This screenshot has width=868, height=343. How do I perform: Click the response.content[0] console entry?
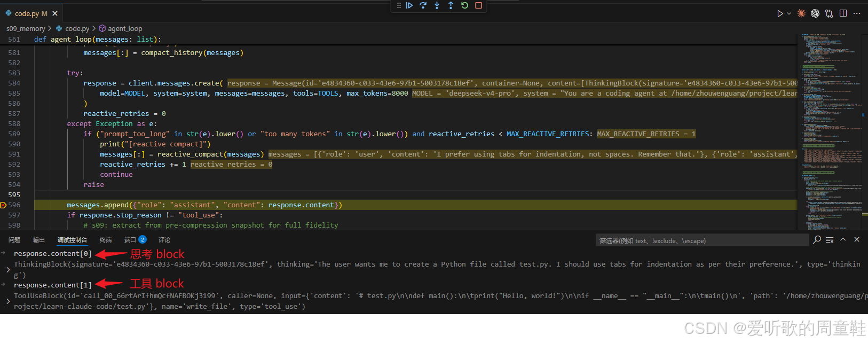[x=52, y=254]
